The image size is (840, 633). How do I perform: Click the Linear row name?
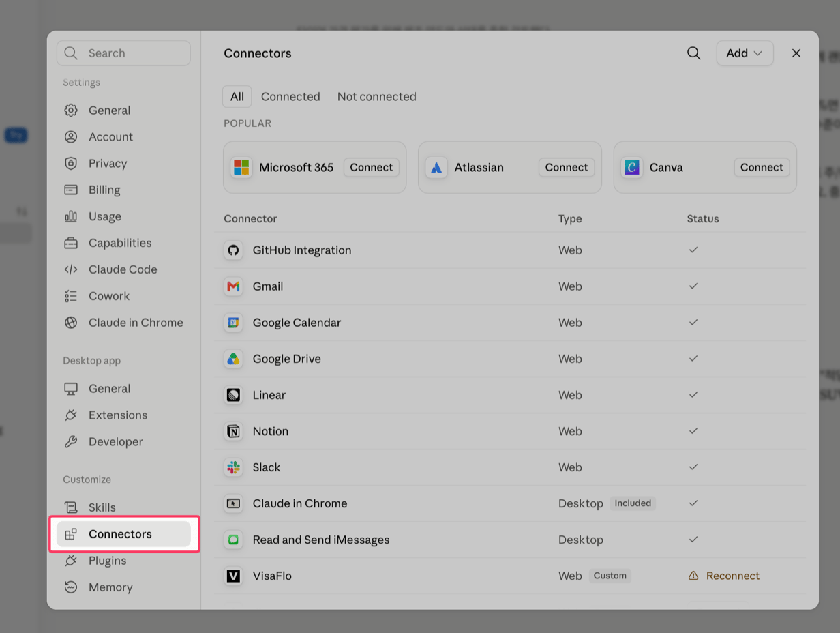click(x=269, y=395)
